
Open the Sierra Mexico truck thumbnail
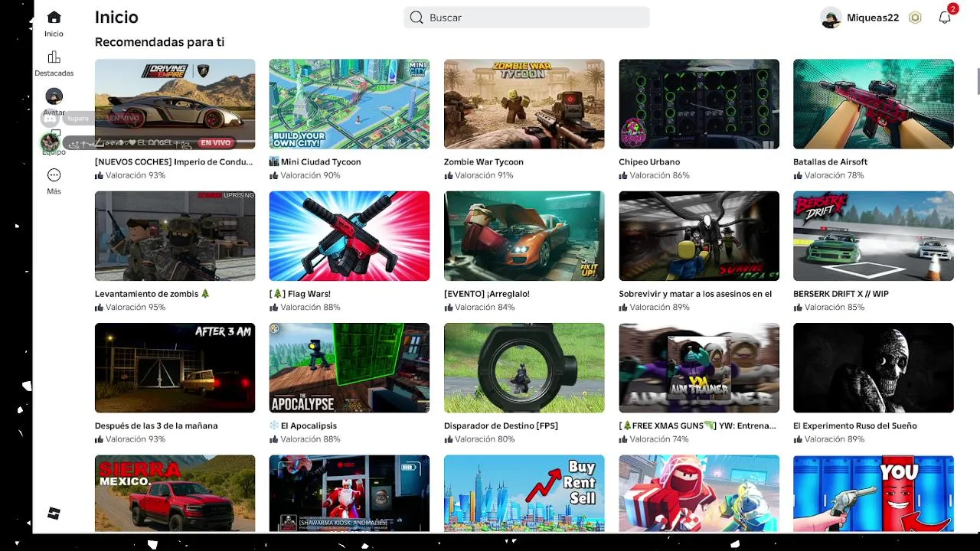point(175,494)
